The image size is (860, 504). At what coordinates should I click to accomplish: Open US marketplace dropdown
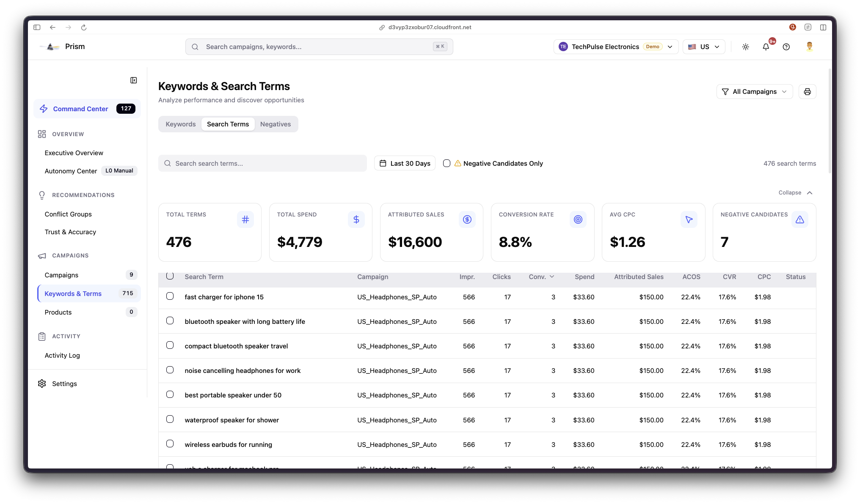click(703, 47)
